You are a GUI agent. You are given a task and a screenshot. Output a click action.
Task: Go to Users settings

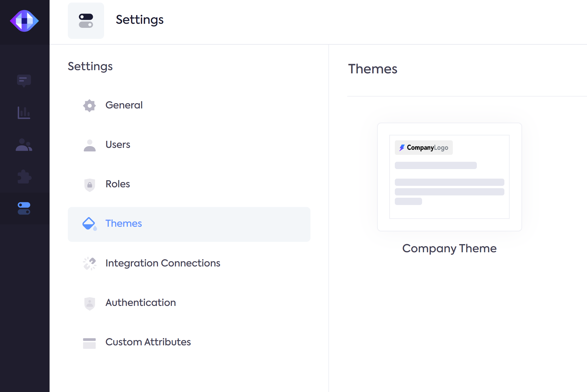pos(118,144)
